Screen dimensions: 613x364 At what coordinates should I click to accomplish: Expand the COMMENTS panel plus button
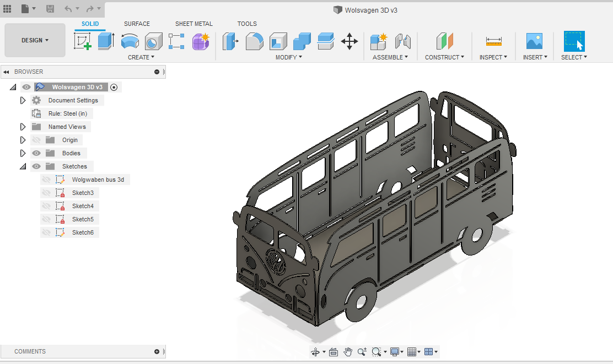[x=157, y=351]
